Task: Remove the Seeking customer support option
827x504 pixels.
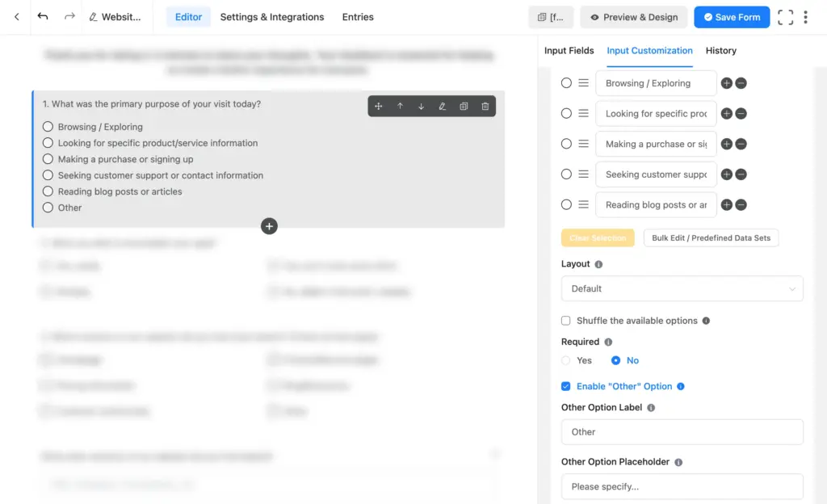Action: (x=741, y=174)
